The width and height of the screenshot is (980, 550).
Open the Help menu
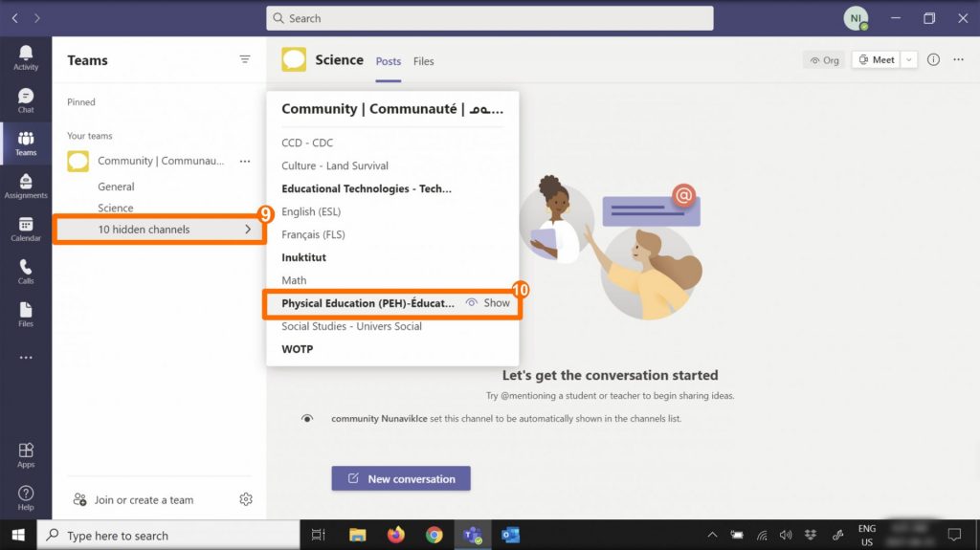click(x=26, y=498)
